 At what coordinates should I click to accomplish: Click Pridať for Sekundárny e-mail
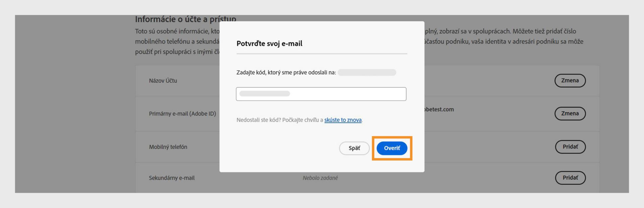pos(570,178)
